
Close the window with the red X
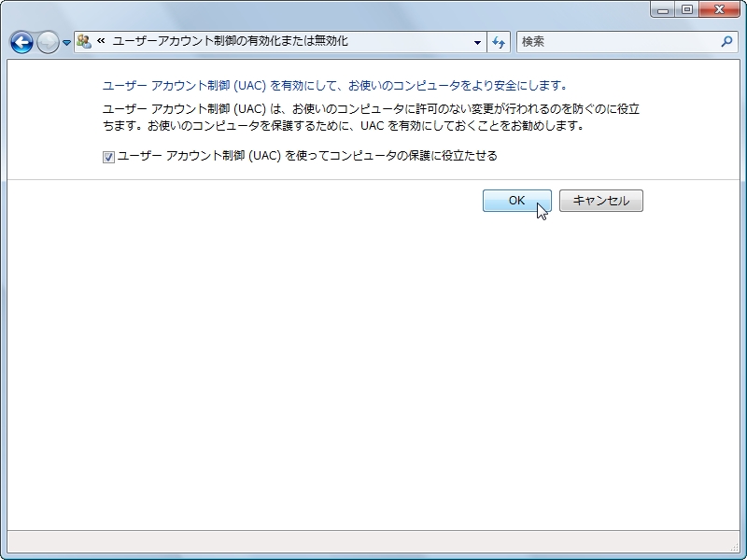click(x=719, y=9)
